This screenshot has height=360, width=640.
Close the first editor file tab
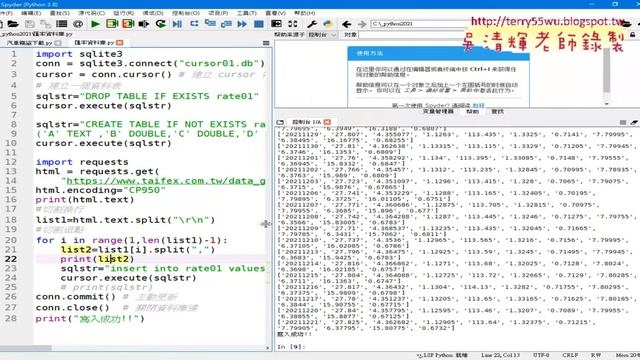pos(58,43)
